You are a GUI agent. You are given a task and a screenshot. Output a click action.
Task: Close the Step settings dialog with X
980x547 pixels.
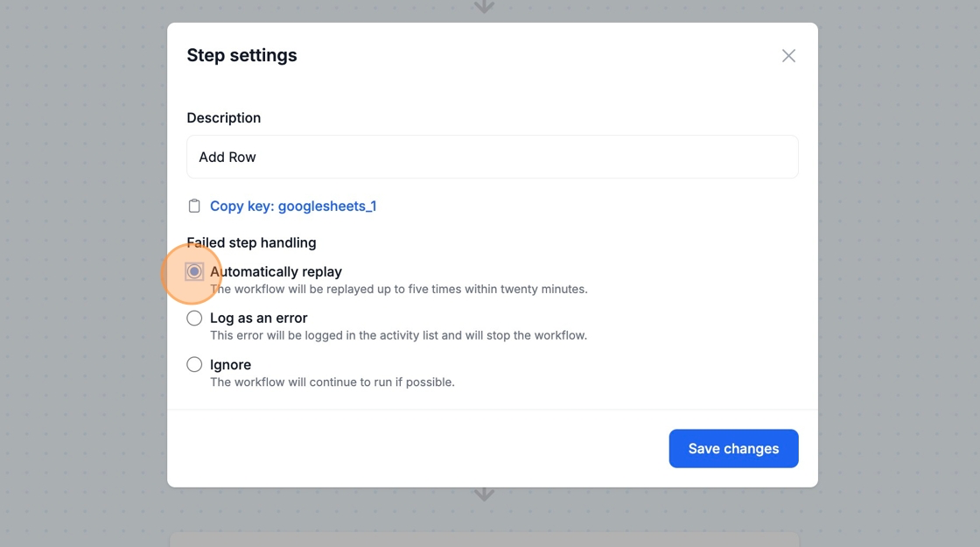click(788, 56)
